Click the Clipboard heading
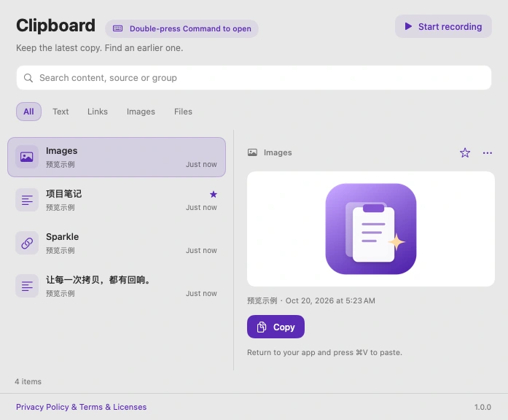 point(55,26)
